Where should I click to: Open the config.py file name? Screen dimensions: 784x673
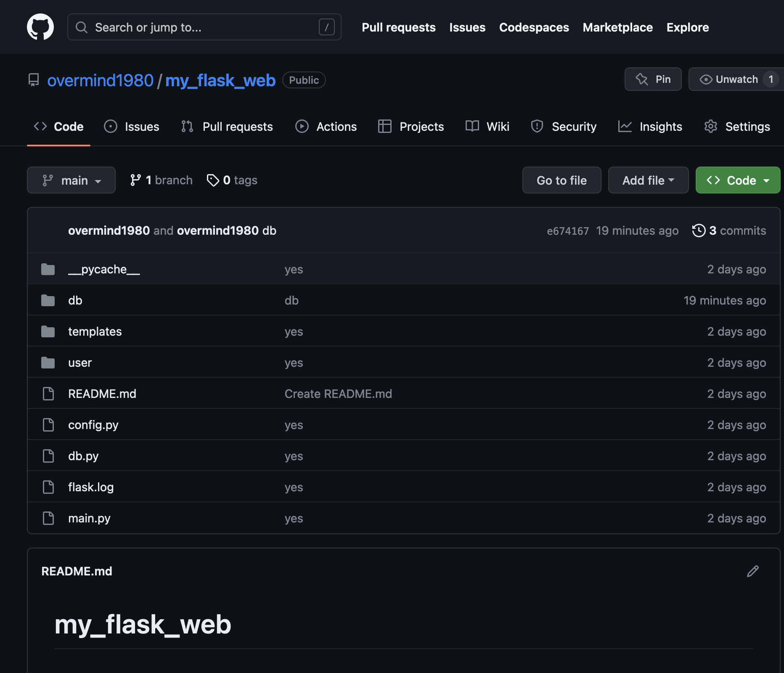click(x=93, y=425)
